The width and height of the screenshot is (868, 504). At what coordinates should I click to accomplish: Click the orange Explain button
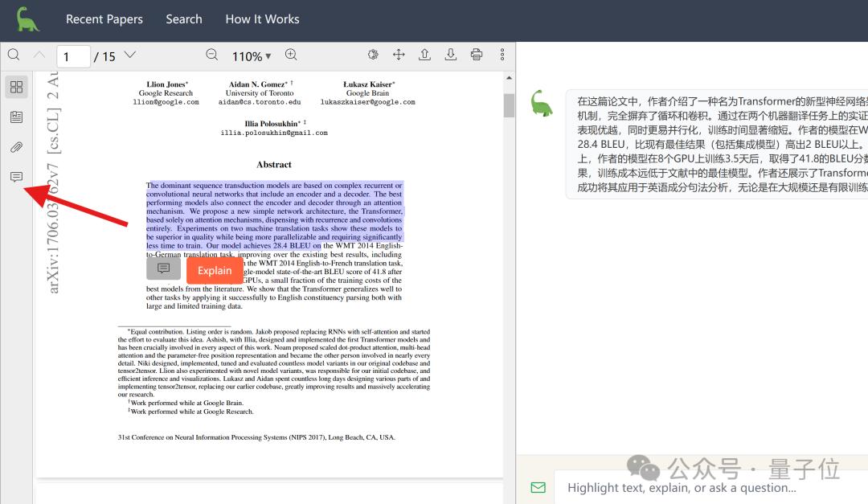215,270
